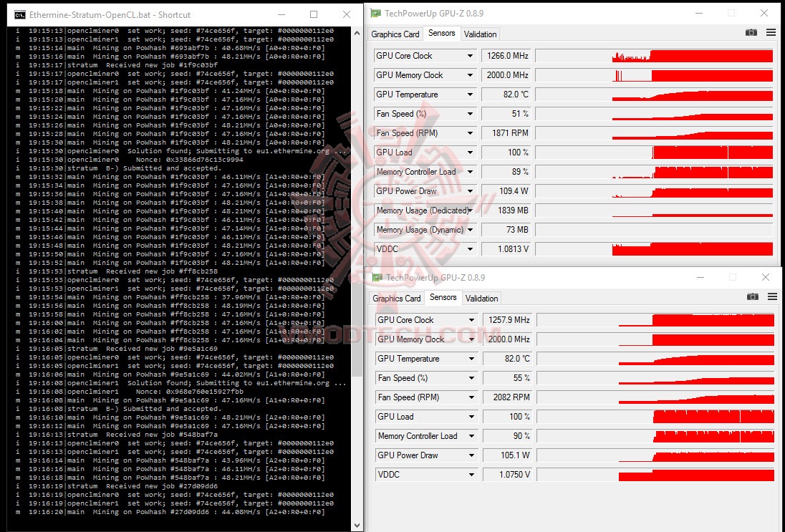
Task: Select Sensors tab in top GPU-Z window
Action: tap(441, 33)
